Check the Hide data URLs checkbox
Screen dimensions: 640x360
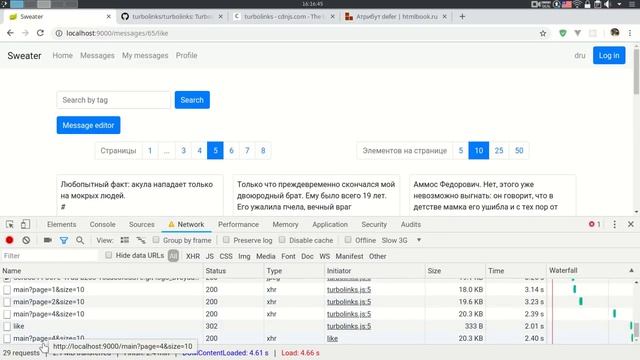[108, 255]
